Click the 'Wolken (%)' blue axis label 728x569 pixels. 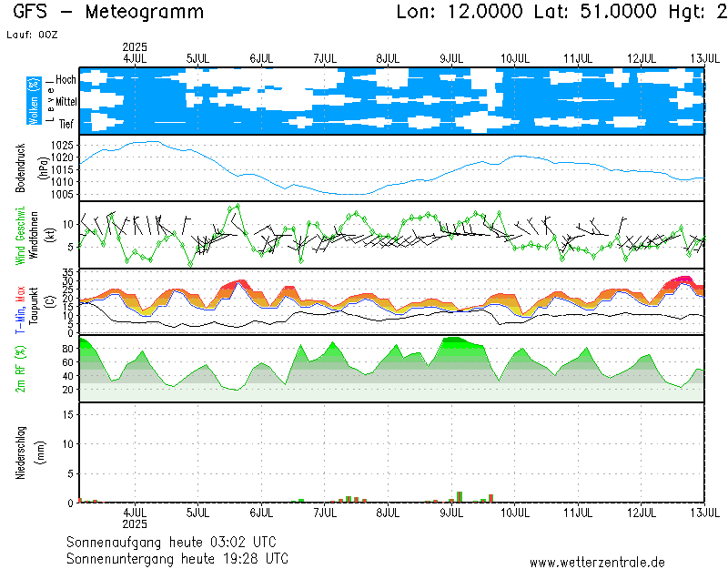[34, 101]
